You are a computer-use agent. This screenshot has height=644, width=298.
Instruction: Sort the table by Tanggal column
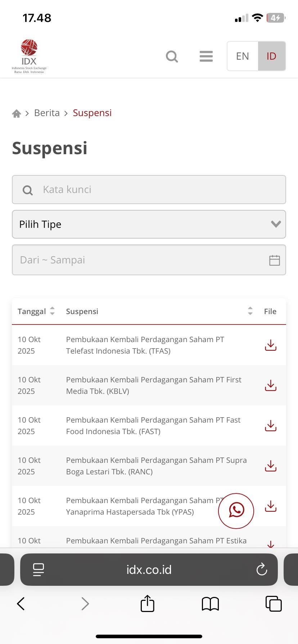click(x=52, y=311)
